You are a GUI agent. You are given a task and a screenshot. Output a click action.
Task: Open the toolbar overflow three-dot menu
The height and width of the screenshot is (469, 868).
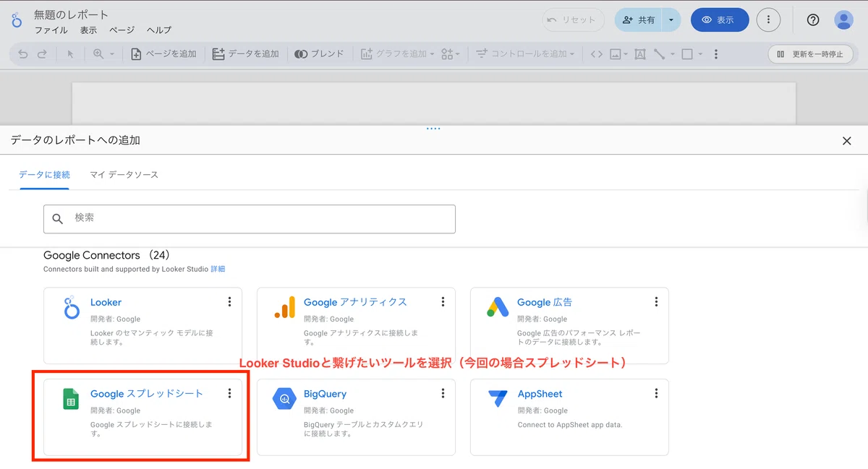click(x=716, y=54)
